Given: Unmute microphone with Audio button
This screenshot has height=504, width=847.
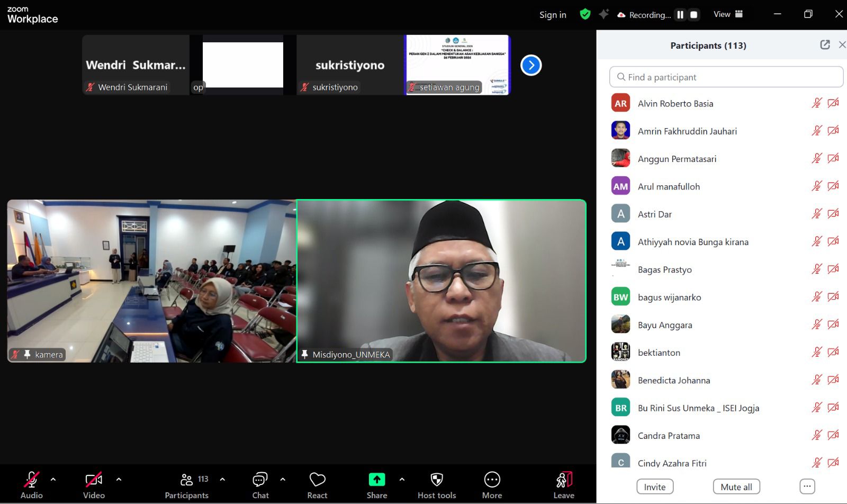Looking at the screenshot, I should coord(31,484).
